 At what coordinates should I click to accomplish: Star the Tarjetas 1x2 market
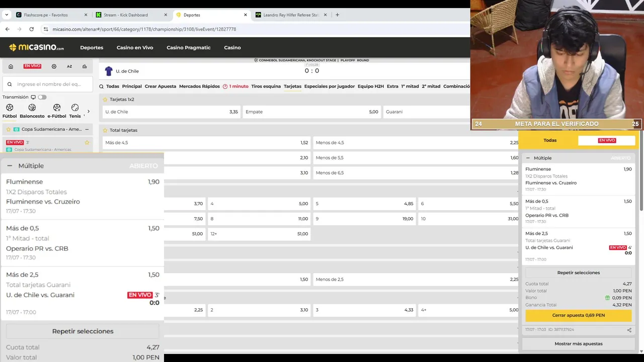point(105,100)
